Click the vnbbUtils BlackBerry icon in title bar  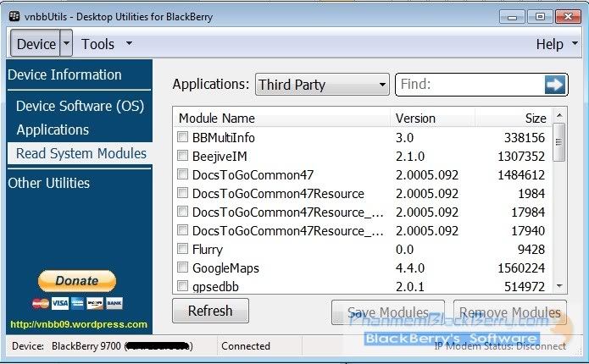[x=14, y=16]
